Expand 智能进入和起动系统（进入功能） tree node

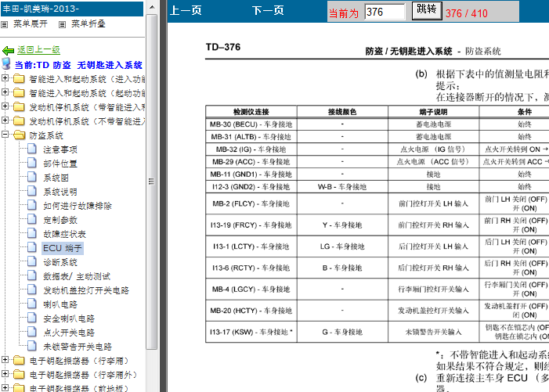pyautogui.click(x=5, y=78)
